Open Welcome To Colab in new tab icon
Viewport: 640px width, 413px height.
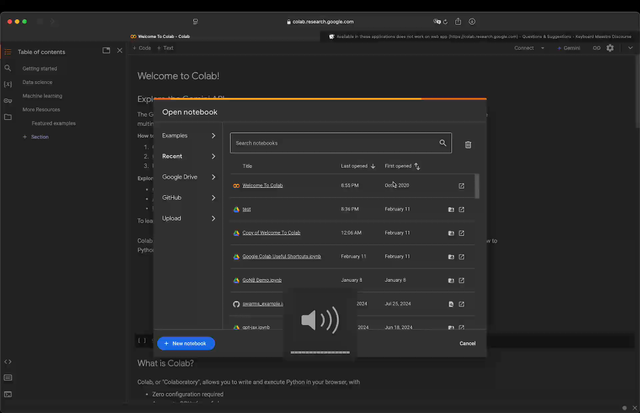pyautogui.click(x=461, y=186)
